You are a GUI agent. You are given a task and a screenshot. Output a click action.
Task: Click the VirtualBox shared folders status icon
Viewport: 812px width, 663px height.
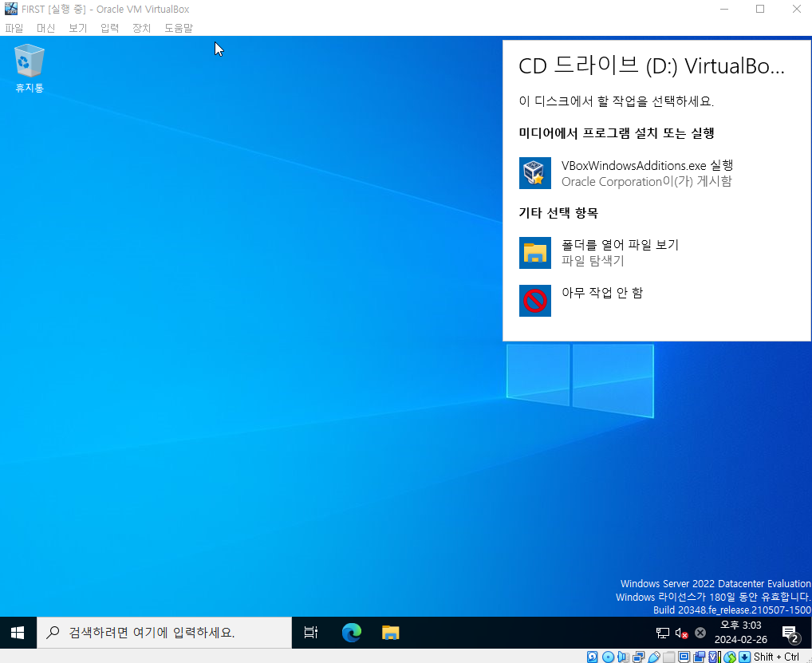[668, 657]
